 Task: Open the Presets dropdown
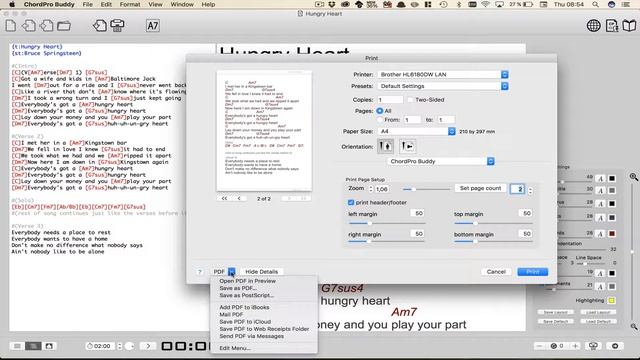[x=443, y=86]
